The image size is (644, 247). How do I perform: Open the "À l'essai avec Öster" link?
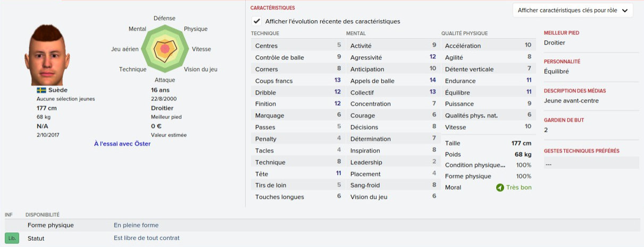click(x=122, y=143)
